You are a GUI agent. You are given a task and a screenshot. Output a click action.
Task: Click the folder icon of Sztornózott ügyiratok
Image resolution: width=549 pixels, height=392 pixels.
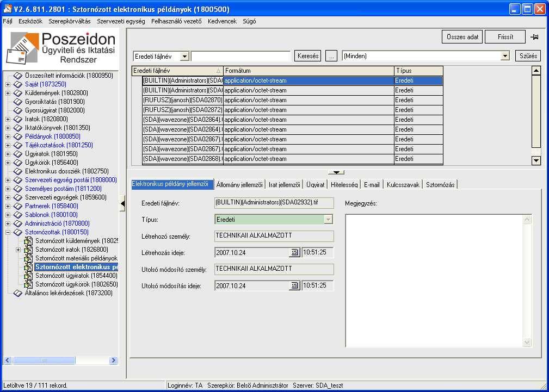[28, 276]
